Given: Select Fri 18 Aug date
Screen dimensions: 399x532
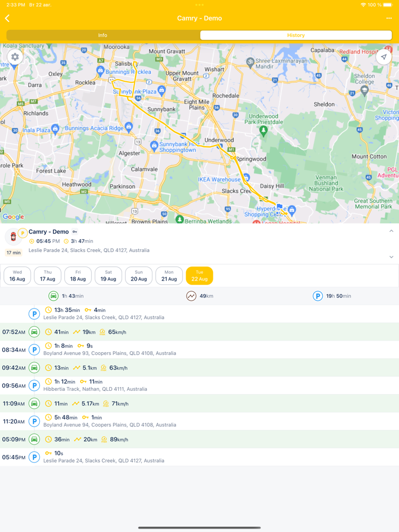Looking at the screenshot, I should (78, 276).
